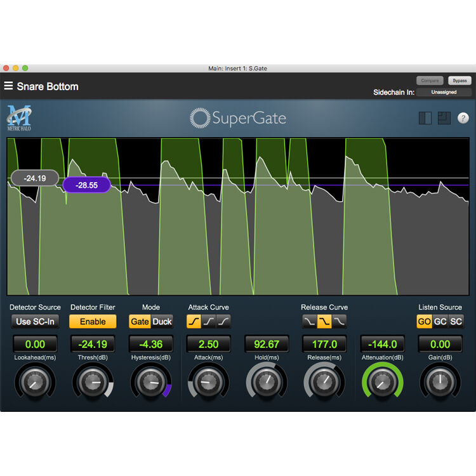Viewport: 476px width, 476px height.
Task: Select the middle release curve shape
Action: [324, 322]
